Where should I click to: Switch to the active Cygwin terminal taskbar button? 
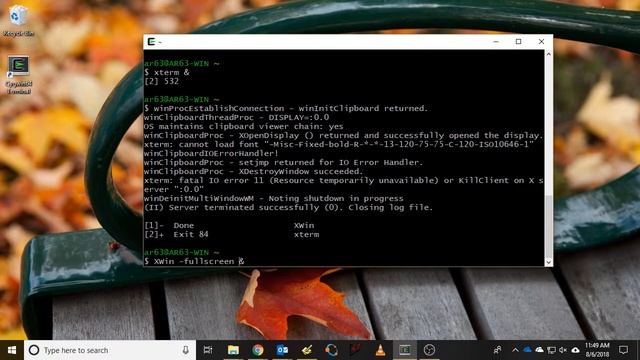tap(404, 350)
